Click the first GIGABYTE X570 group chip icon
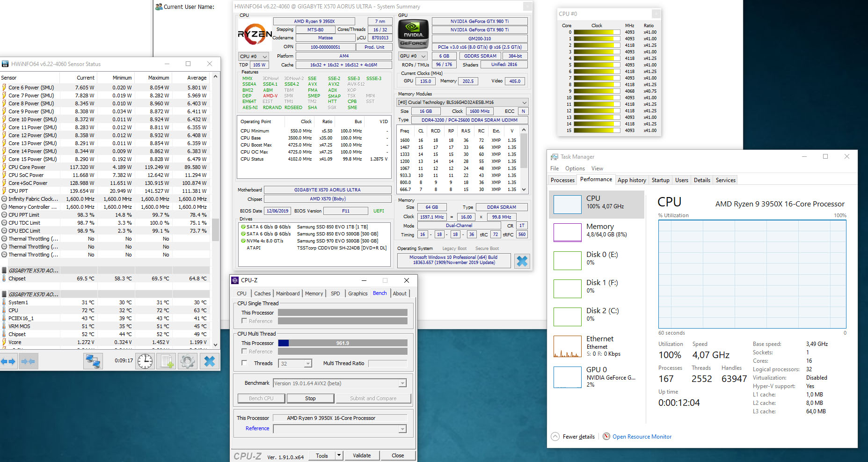 (4, 271)
